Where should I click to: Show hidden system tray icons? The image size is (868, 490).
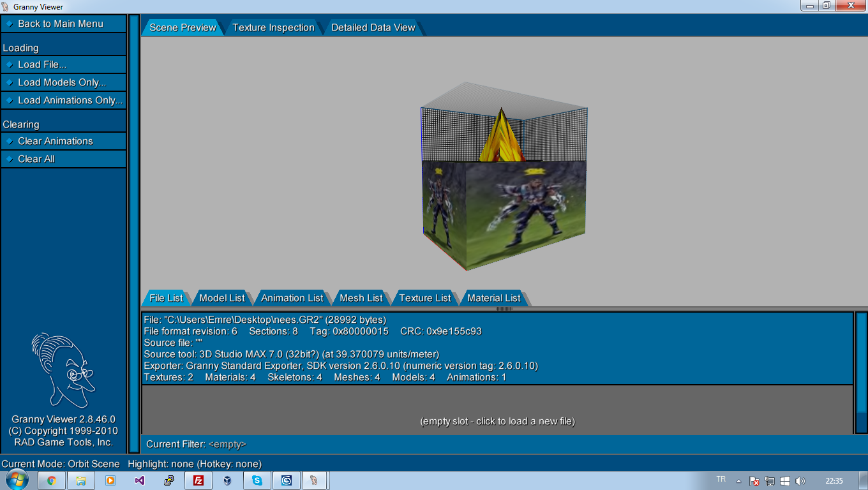coord(739,481)
